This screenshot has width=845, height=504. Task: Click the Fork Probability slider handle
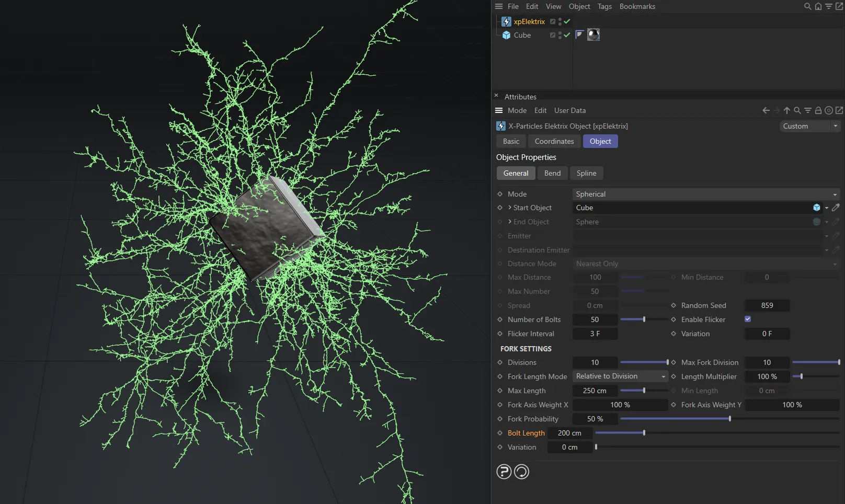tap(729, 419)
